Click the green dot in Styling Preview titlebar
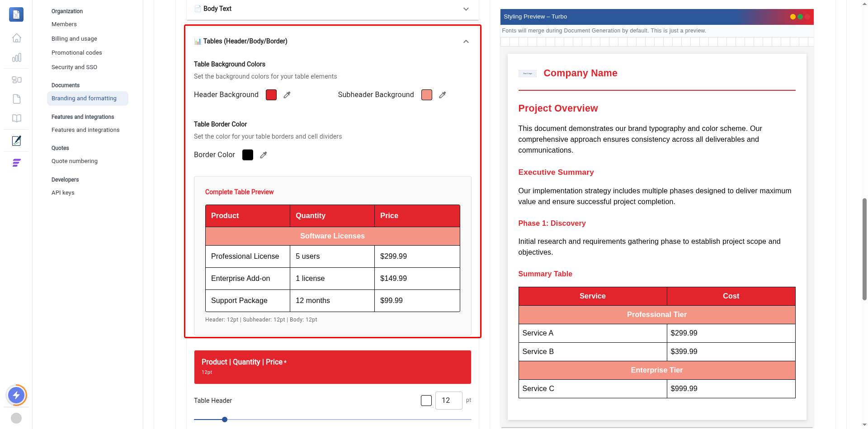This screenshot has width=868, height=429. 800,17
